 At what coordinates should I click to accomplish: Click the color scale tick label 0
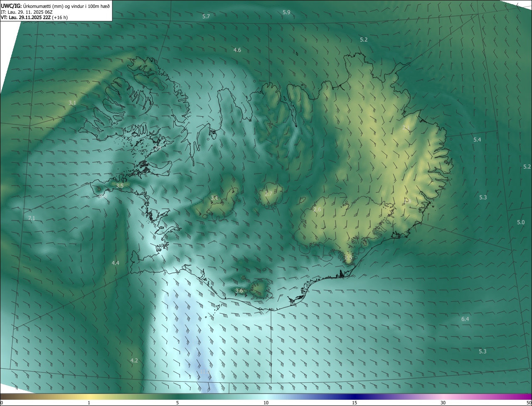pyautogui.click(x=2, y=403)
